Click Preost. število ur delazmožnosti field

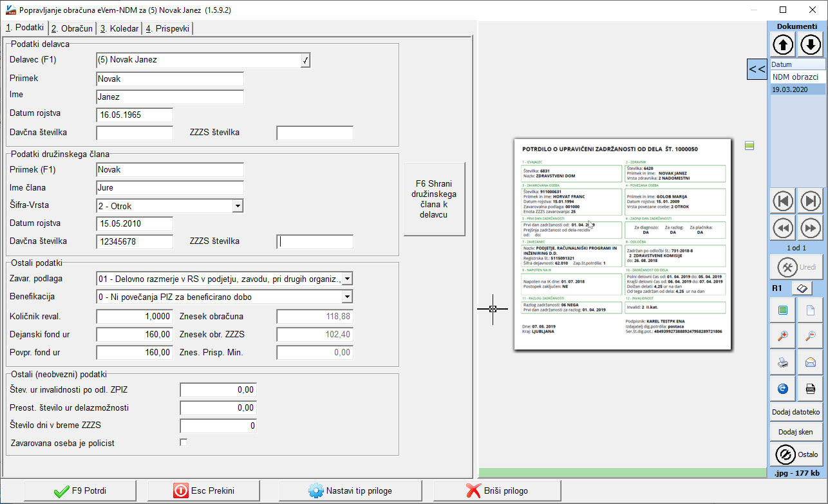[218, 407]
